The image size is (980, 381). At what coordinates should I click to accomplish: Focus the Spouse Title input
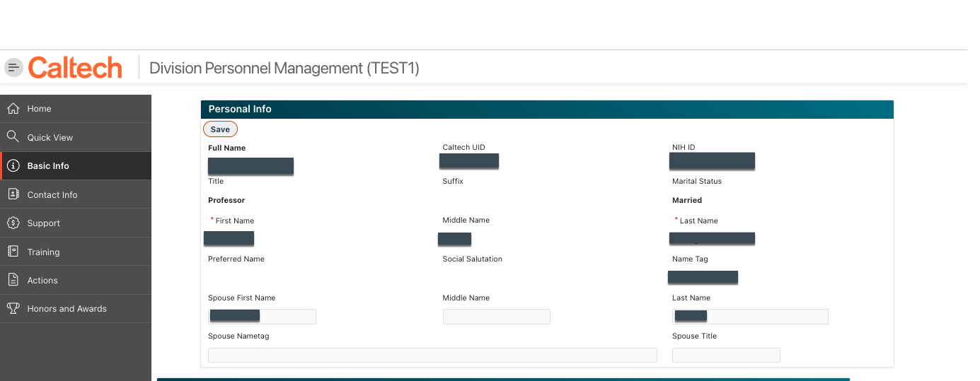click(725, 355)
